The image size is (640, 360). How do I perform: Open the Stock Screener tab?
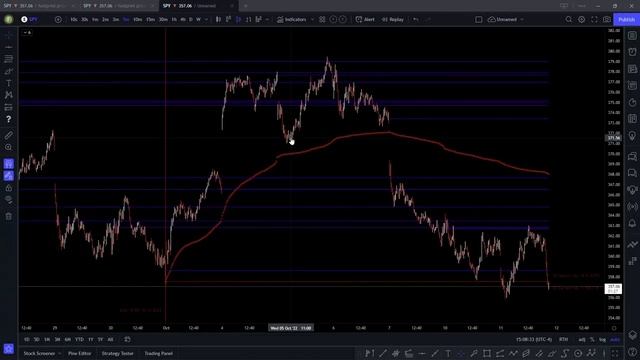click(39, 353)
